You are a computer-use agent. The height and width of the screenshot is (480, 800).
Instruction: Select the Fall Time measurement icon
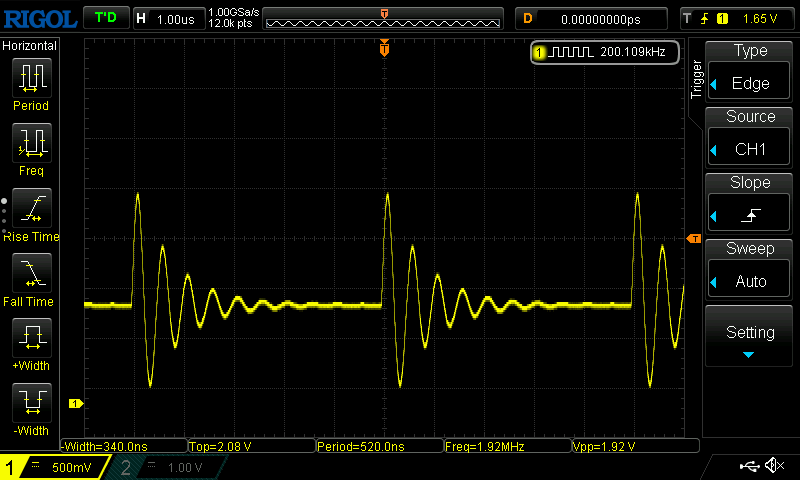click(x=32, y=273)
